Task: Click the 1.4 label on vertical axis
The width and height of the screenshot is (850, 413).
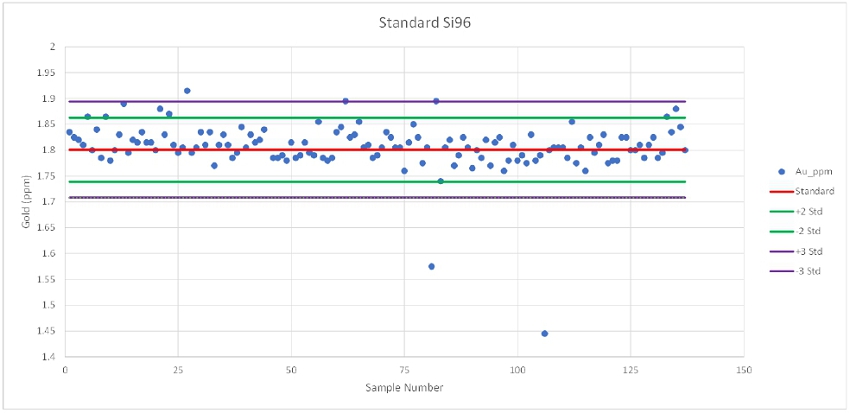Action: click(x=48, y=357)
